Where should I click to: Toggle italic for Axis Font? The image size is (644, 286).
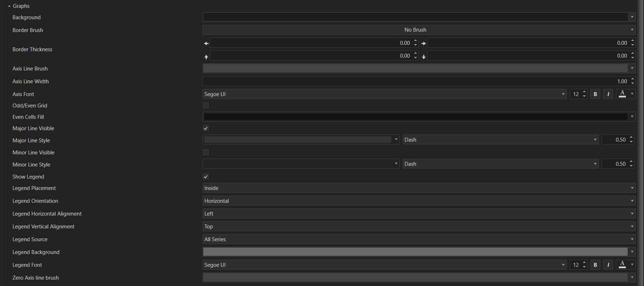[x=608, y=94]
